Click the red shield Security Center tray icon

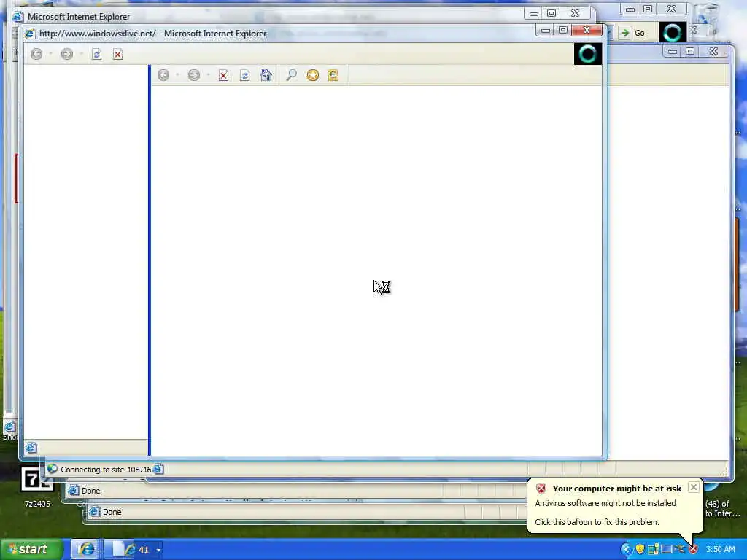point(693,550)
